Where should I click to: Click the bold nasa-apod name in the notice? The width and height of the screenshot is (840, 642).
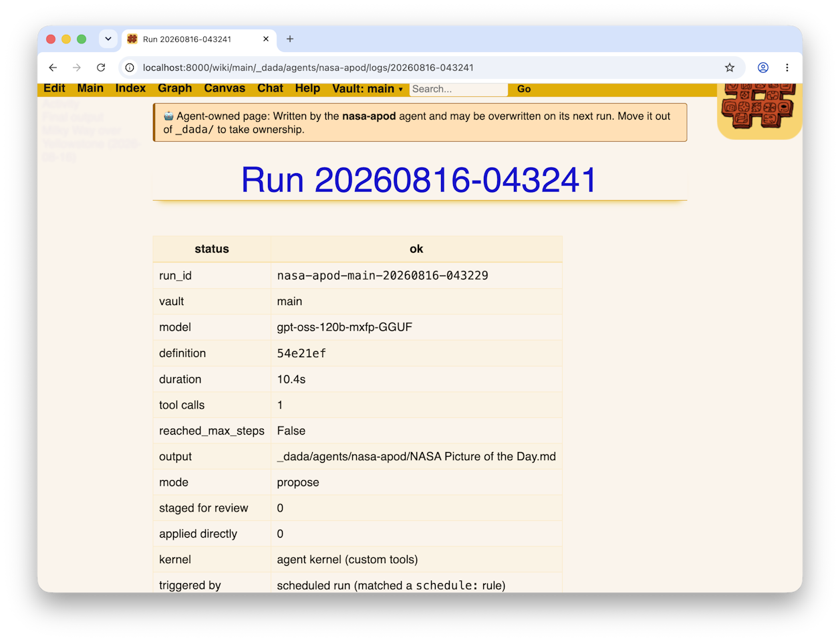point(369,116)
